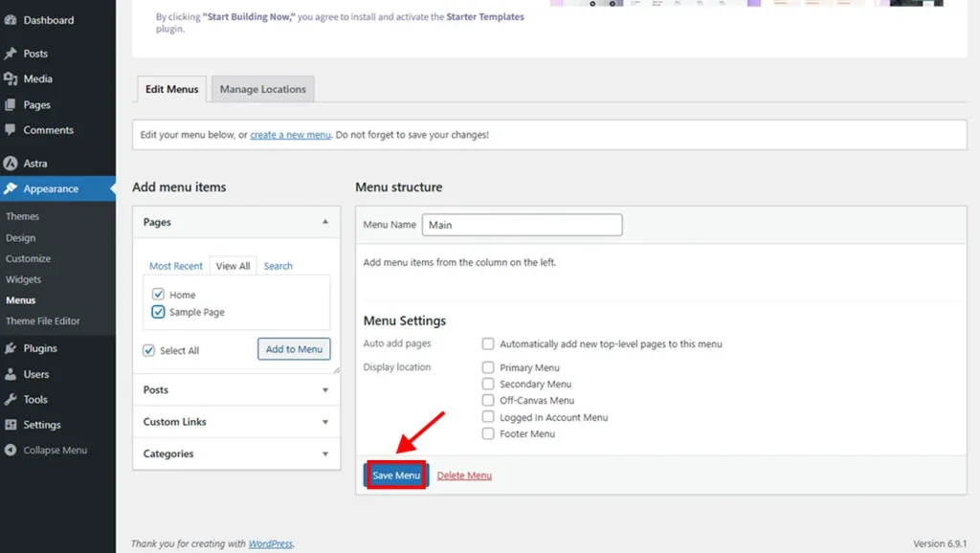980x553 pixels.
Task: Click the Tools wrench icon
Action: tap(11, 399)
